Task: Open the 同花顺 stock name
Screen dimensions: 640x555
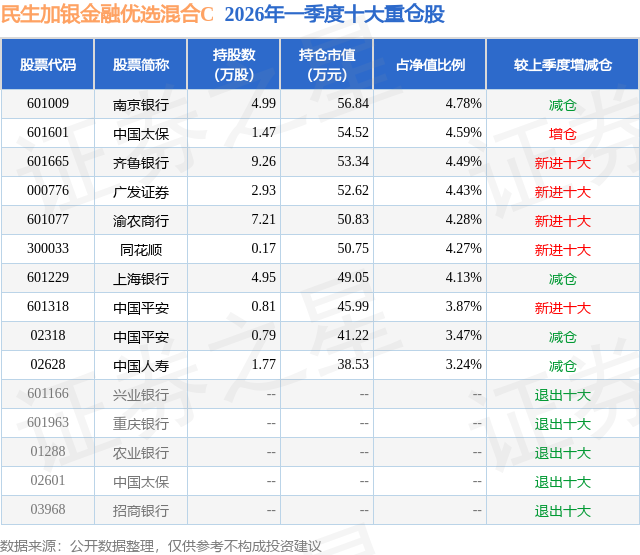Action: [141, 249]
